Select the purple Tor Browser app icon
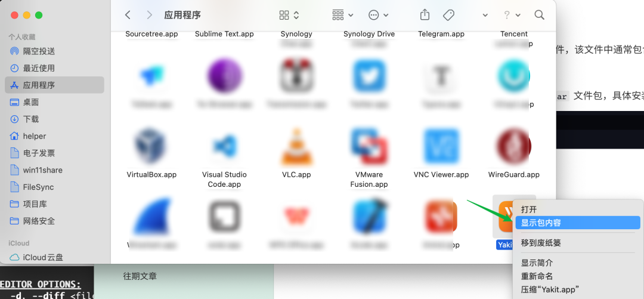Viewport: 644px width, 299px height. 224,76
